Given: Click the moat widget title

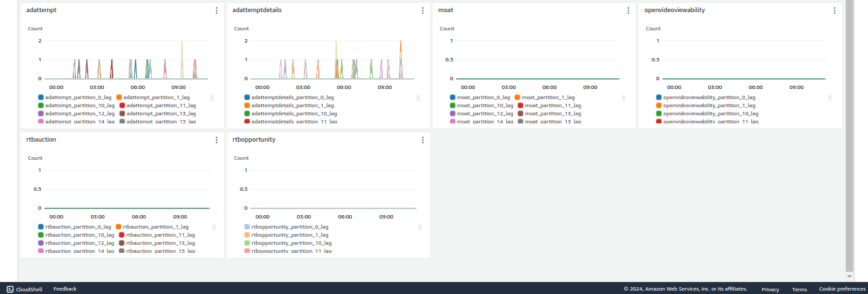Looking at the screenshot, I should [x=445, y=10].
